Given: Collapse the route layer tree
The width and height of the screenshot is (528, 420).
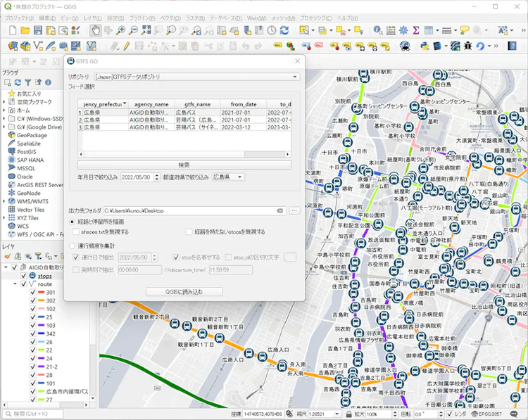Looking at the screenshot, I should click(x=15, y=284).
